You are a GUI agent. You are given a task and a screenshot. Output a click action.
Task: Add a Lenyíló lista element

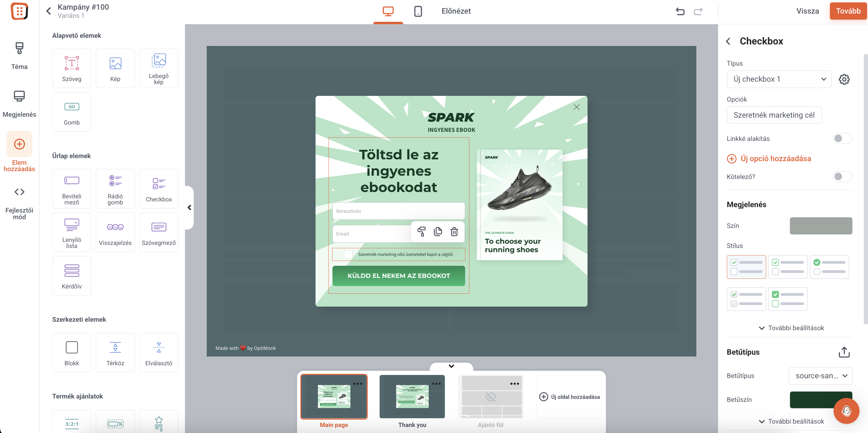coord(71,232)
